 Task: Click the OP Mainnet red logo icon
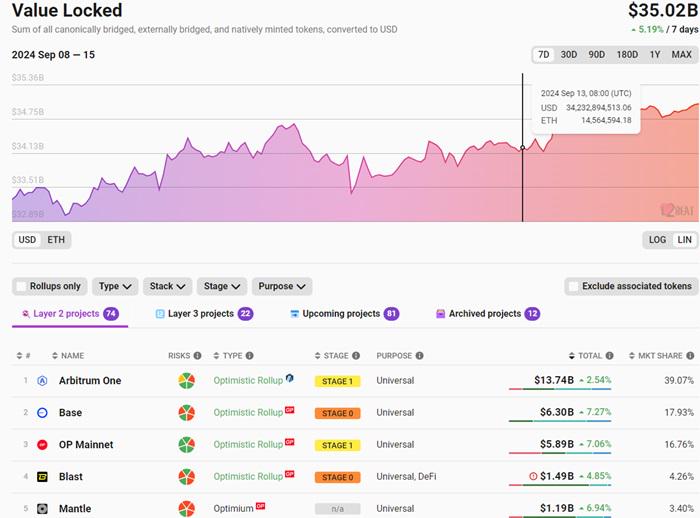pos(43,445)
